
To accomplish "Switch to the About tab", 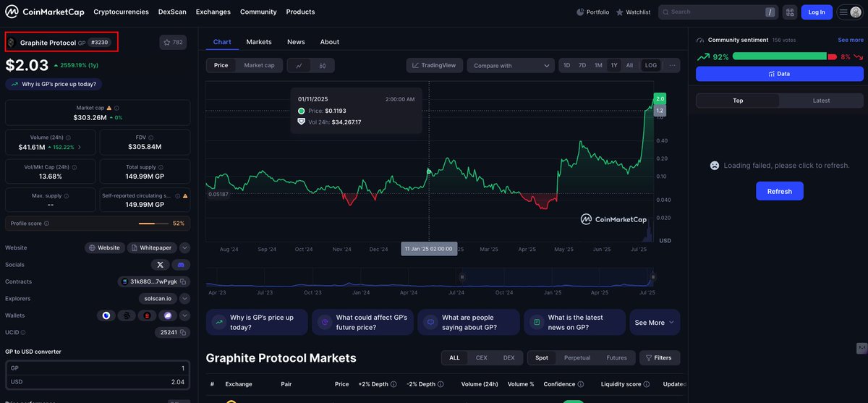I will pyautogui.click(x=330, y=42).
